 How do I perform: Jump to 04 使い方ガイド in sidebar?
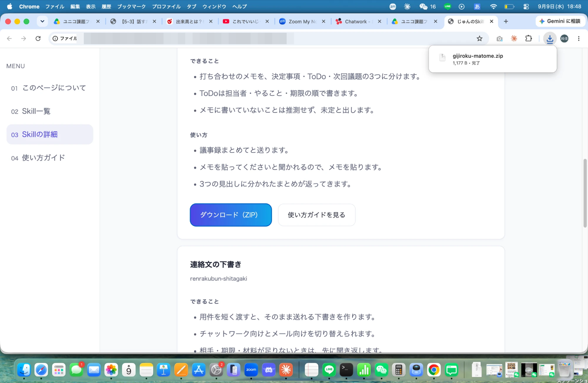(50, 158)
